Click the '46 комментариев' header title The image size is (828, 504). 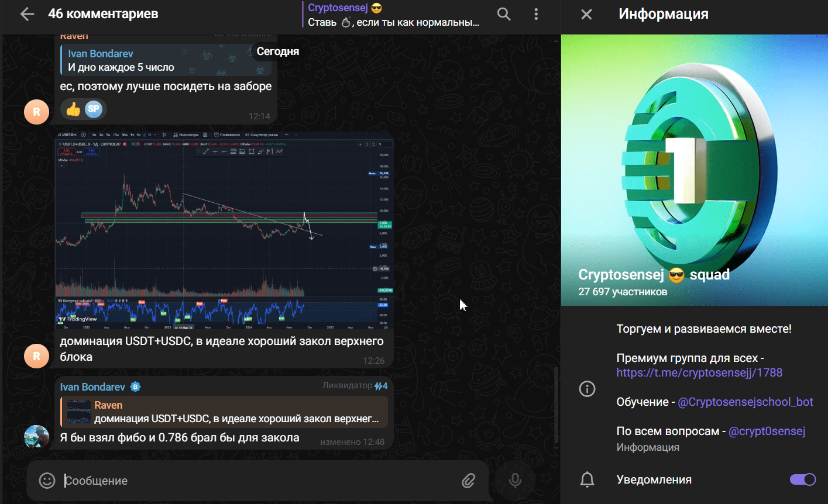[103, 14]
